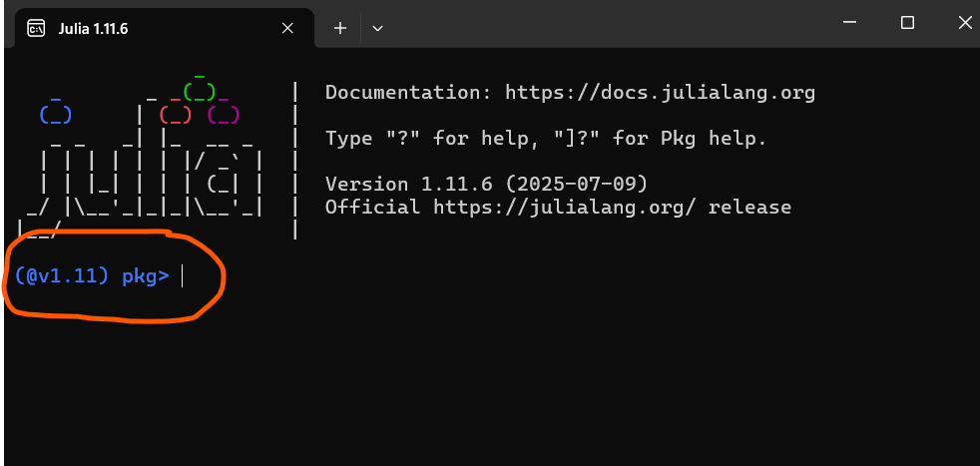Screen dimensions: 980x466
Task: Click the purple circle in the Julia logo
Action: click(223, 115)
